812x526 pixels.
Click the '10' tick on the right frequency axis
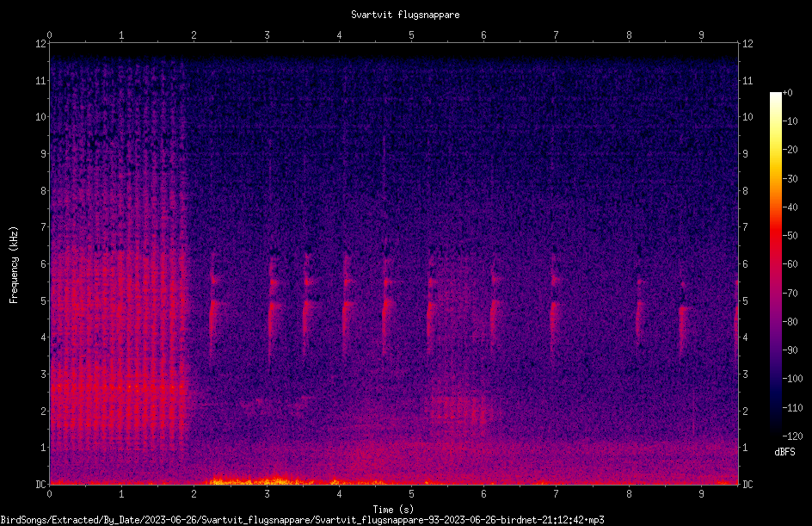(x=747, y=117)
